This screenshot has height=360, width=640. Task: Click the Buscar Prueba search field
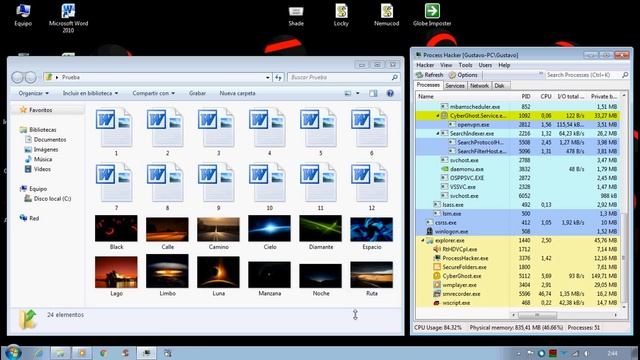click(x=343, y=77)
